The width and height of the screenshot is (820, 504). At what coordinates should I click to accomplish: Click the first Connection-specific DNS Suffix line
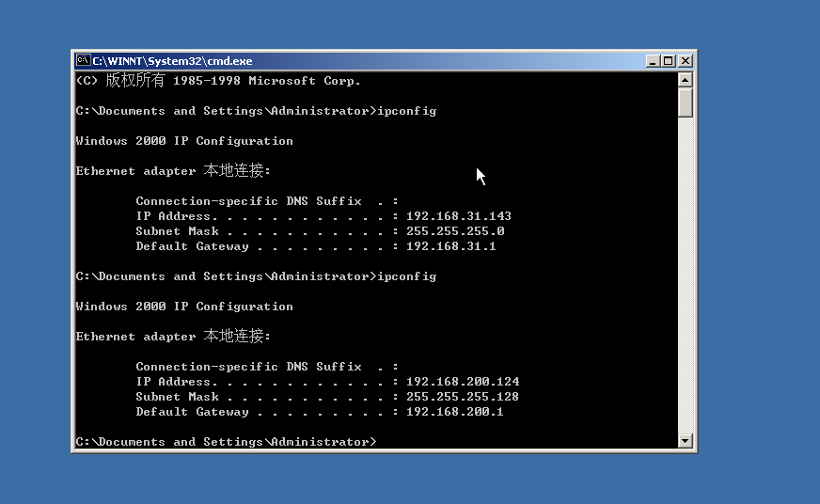click(267, 201)
